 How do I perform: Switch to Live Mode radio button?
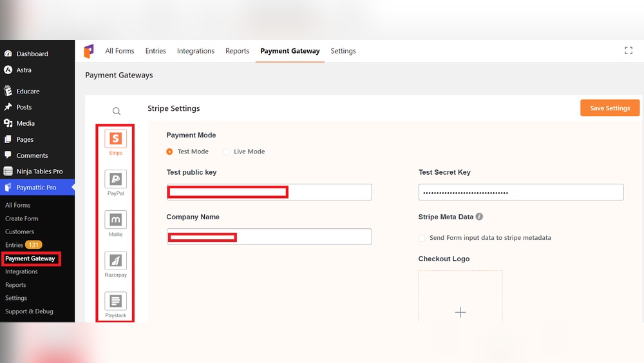[225, 152]
